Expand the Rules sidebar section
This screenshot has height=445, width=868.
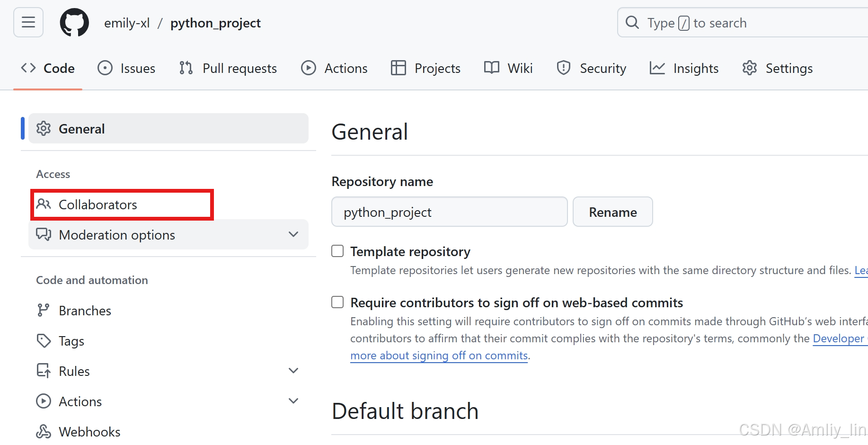[x=293, y=371]
